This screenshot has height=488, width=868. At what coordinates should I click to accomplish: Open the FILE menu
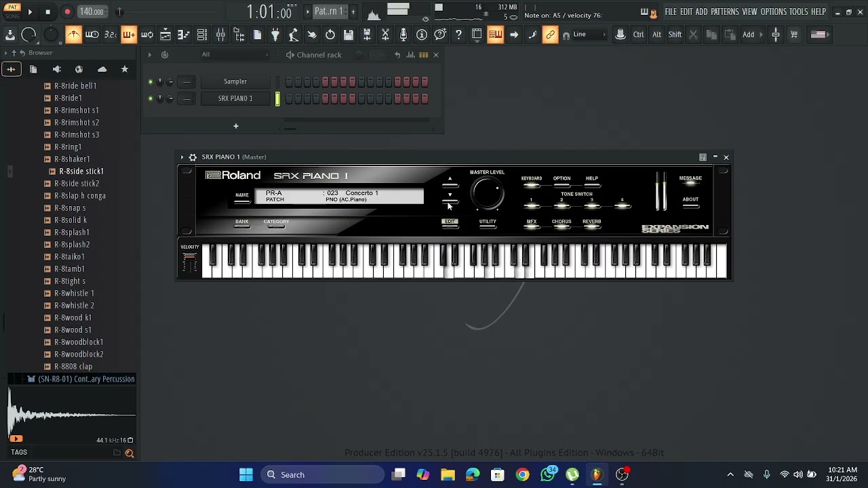click(x=671, y=12)
